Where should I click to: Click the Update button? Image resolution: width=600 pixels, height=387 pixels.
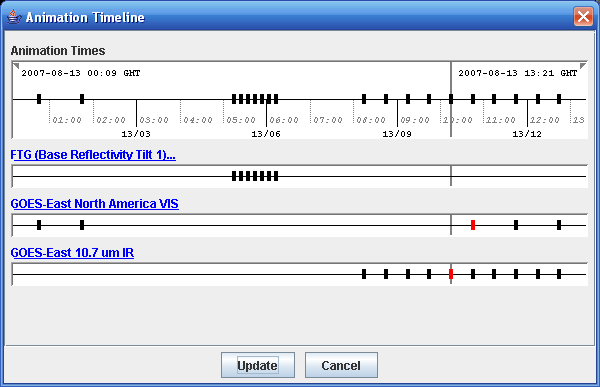(258, 365)
